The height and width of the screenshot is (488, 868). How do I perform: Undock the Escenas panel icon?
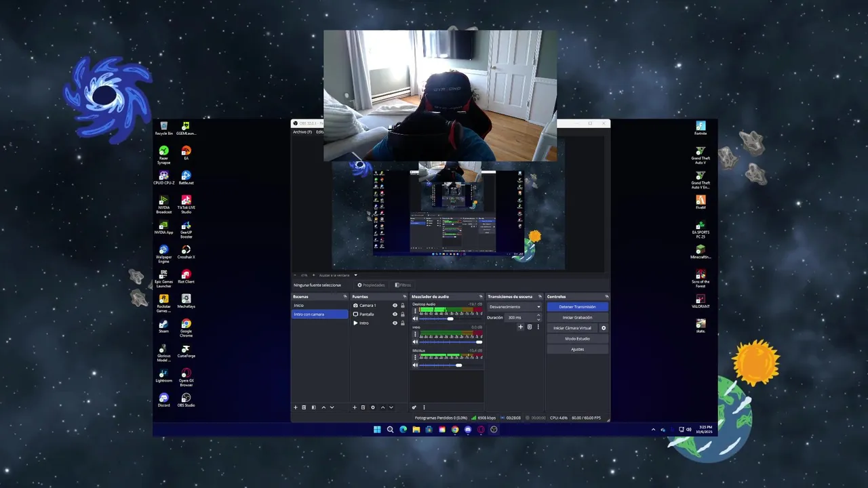345,297
